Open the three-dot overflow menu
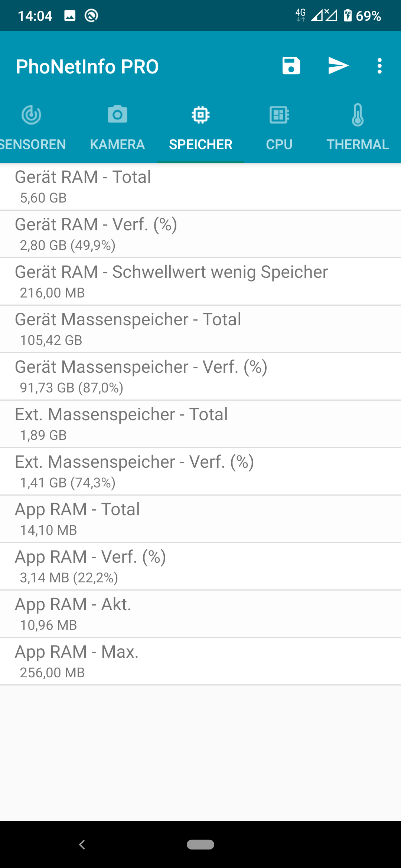Viewport: 401px width, 868px height. [379, 66]
